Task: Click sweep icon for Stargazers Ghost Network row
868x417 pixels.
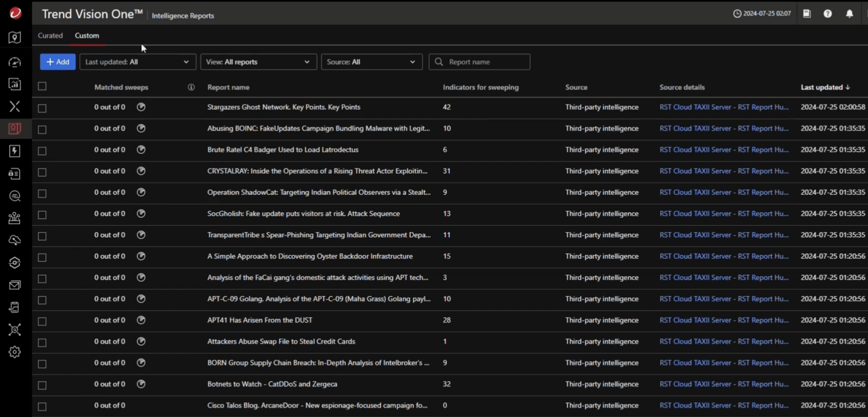Action: [x=141, y=107]
